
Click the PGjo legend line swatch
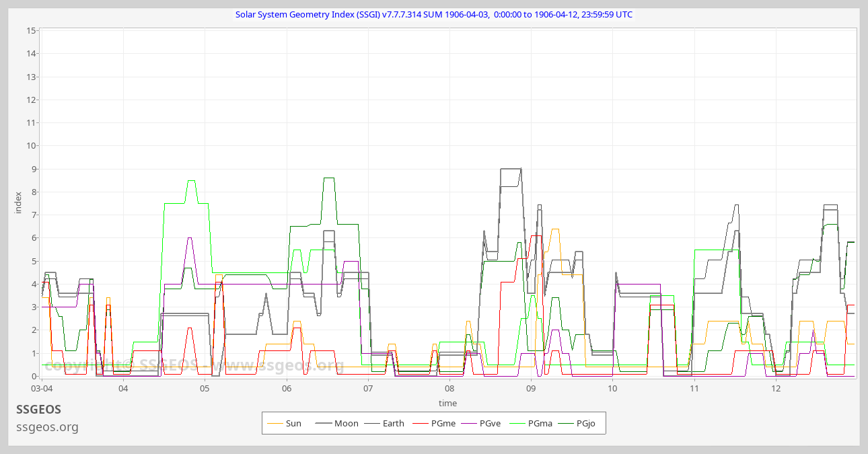[x=565, y=424]
